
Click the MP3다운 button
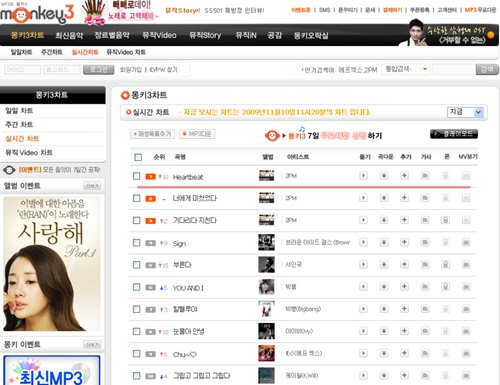197,134
